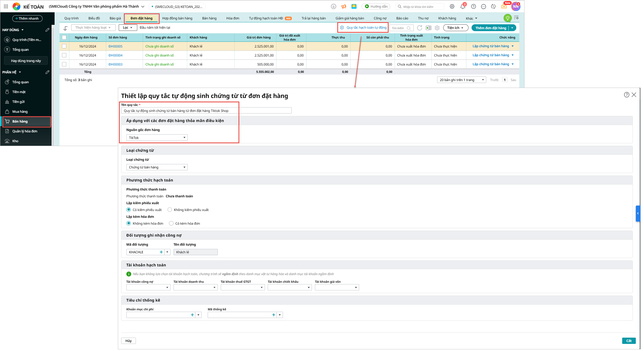This screenshot has height=351, width=644.
Task: Click the green lightbulb tips icon
Action: (x=508, y=18)
